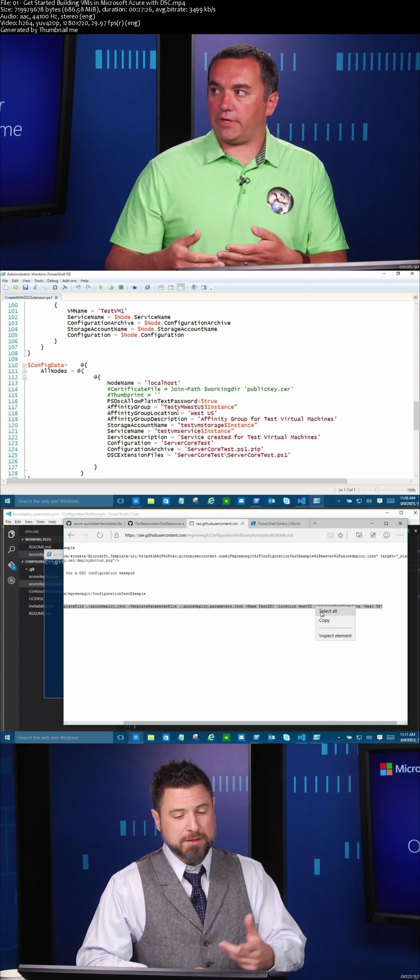Click the Undo arrow in ISE toolbar
The image size is (420, 980).
pos(78,287)
